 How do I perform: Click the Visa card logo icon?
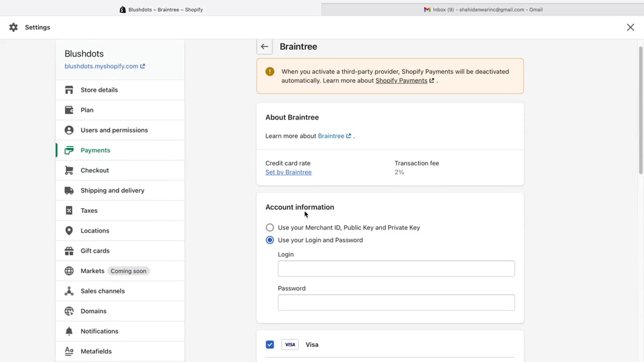[290, 344]
